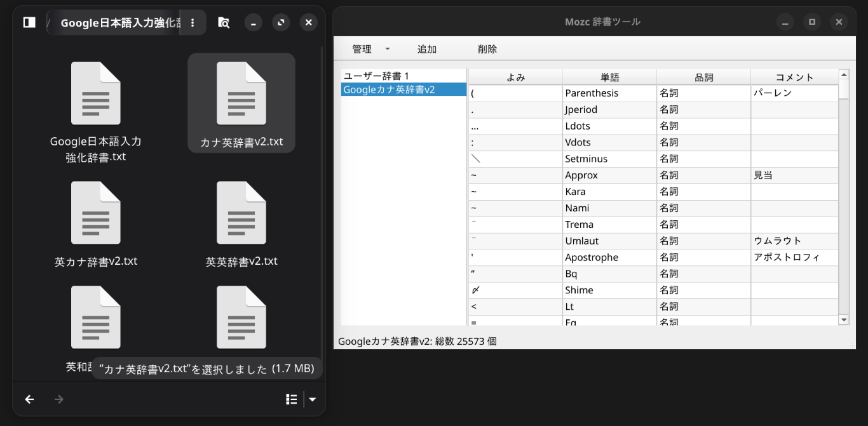Viewport: 868px width, 426px height.
Task: Open the カナ英辞書v2.txt file icon
Action: pos(241,93)
